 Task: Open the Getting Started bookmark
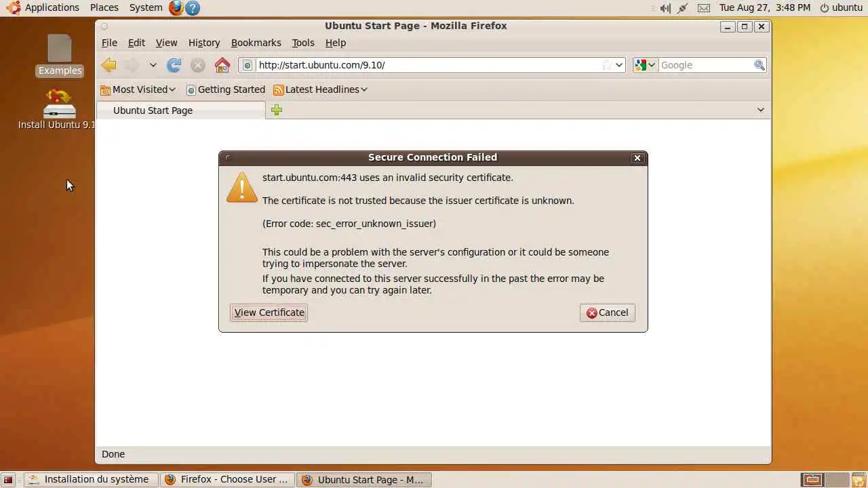pos(225,89)
